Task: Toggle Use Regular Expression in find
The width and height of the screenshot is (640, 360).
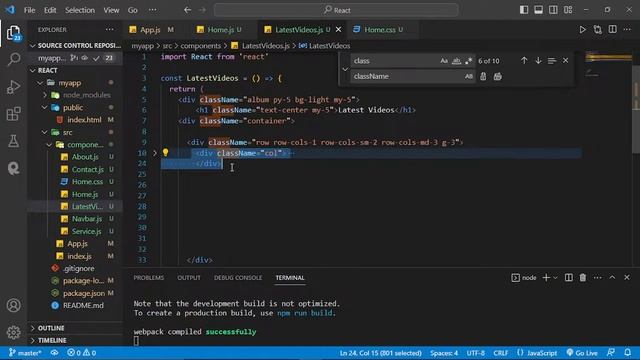Action: click(469, 61)
